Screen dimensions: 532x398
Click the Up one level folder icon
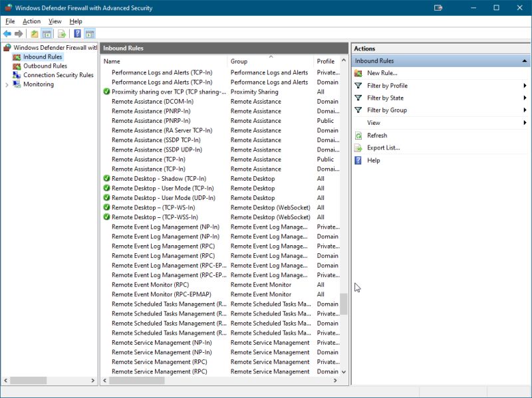35,34
